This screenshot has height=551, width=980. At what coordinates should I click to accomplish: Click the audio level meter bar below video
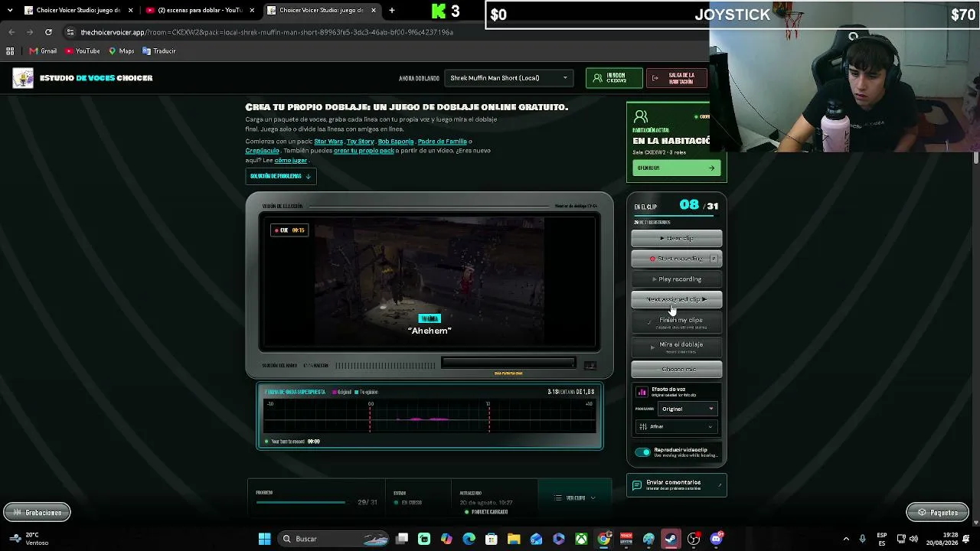coord(508,363)
